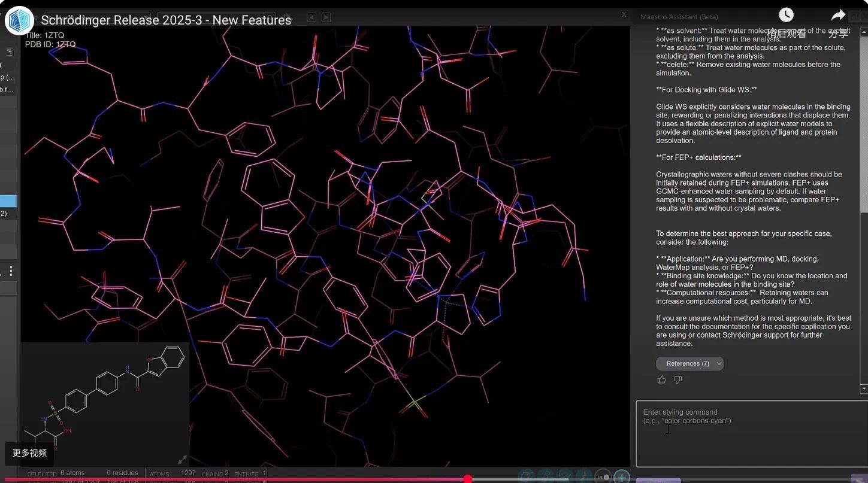868x483 pixels.
Task: Click the plus icon in status bar
Action: (622, 477)
